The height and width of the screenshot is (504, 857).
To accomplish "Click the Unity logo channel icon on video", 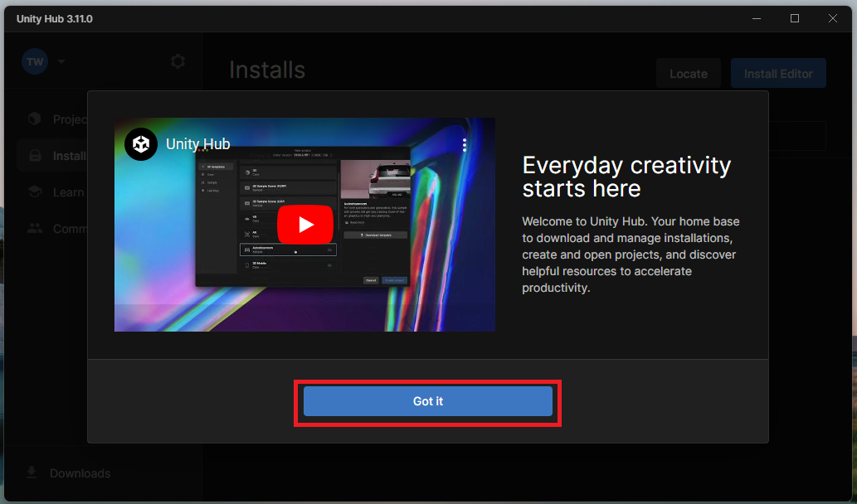I will [141, 144].
